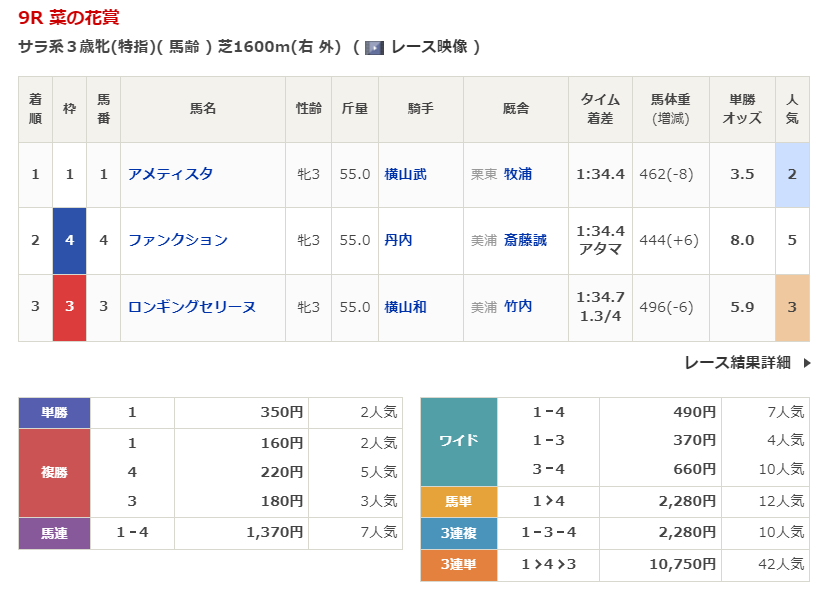Click the 馬連 payout label
827x590 pixels.
54,533
